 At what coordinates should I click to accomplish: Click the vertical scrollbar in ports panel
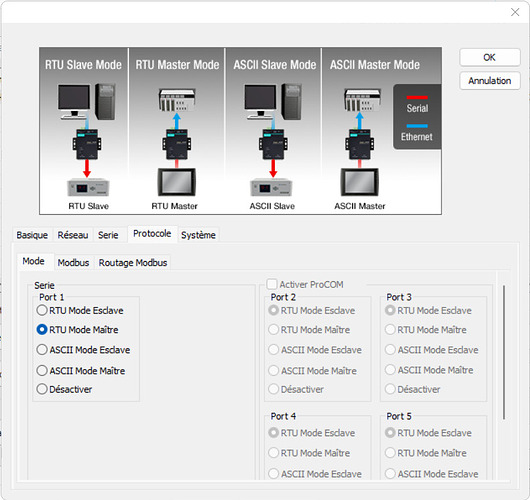point(504,353)
